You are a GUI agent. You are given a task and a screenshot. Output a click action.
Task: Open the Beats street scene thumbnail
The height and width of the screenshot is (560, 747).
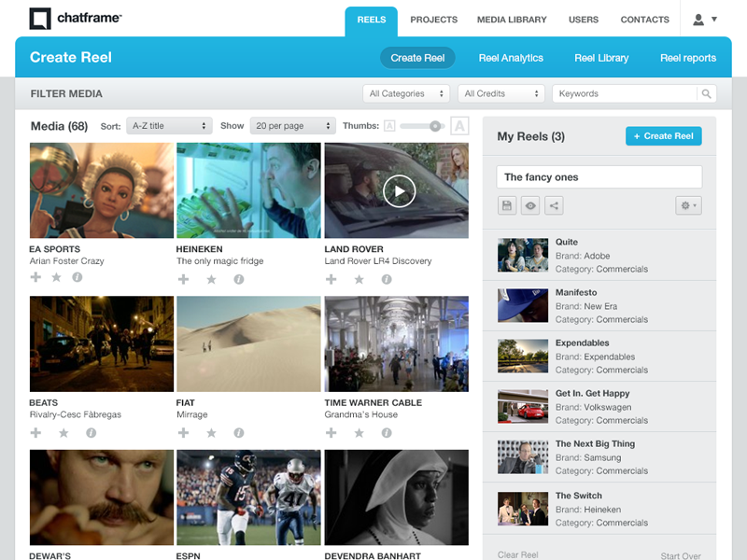(x=102, y=343)
